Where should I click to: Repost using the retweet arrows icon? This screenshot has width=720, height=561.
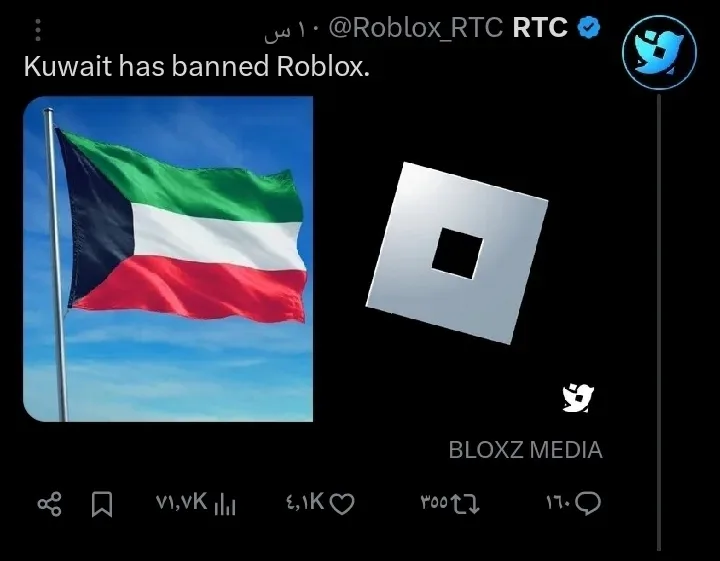coord(465,504)
